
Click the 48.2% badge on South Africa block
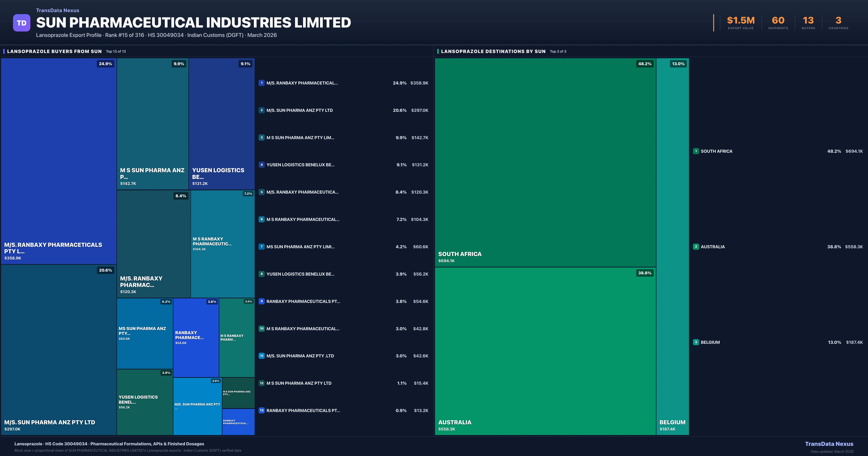[x=645, y=64]
